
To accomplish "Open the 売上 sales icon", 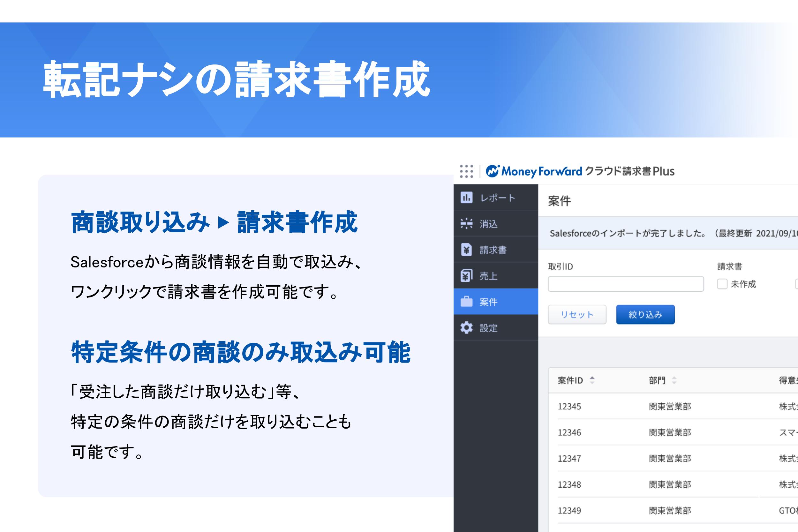I will (466, 276).
